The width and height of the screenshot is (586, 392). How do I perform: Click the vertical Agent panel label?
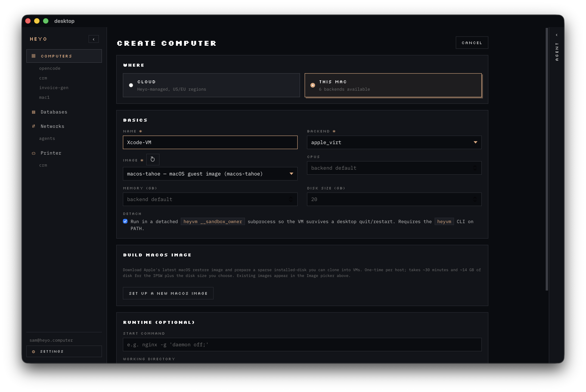coord(557,52)
